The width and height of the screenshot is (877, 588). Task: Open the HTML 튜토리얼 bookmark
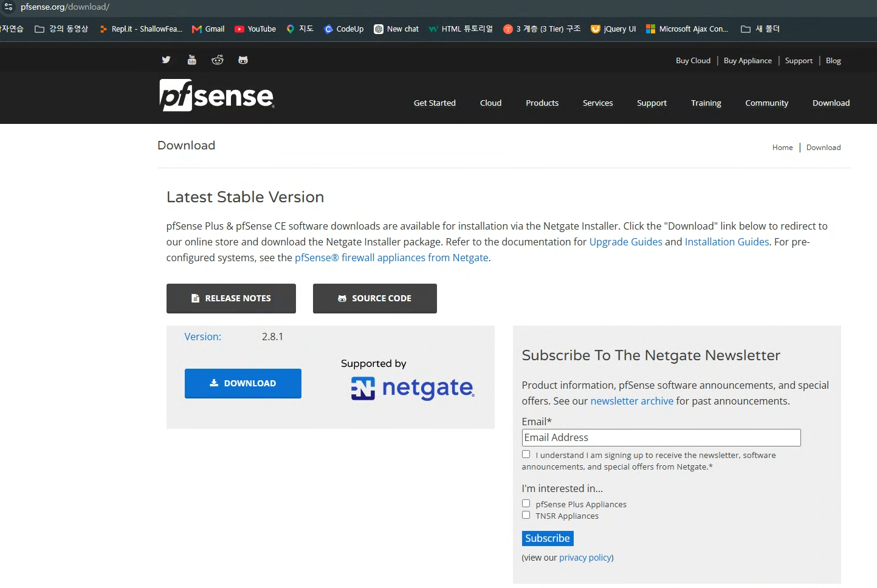coord(461,29)
